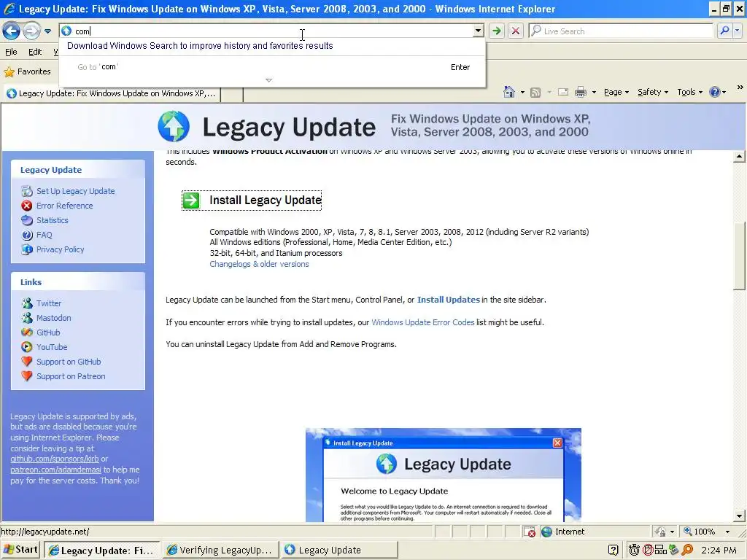Select Go to 'com' suggestion

click(273, 67)
